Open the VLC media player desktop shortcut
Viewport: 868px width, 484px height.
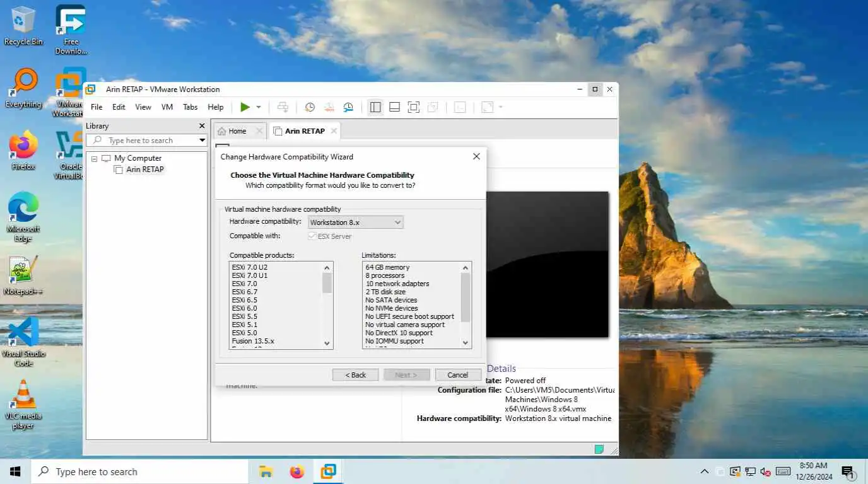[x=23, y=405]
